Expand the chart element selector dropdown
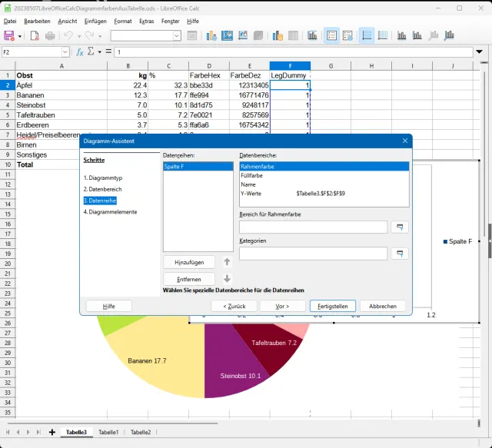 (x=176, y=36)
